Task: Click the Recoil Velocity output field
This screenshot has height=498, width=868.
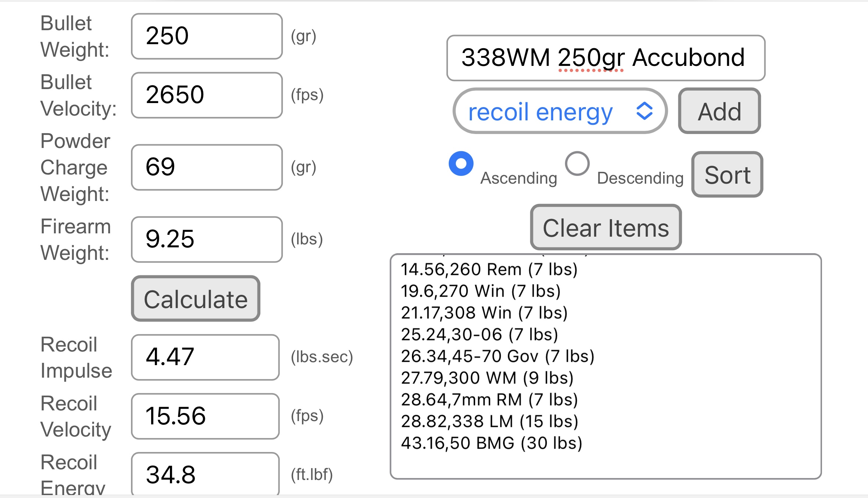Action: coord(205,416)
